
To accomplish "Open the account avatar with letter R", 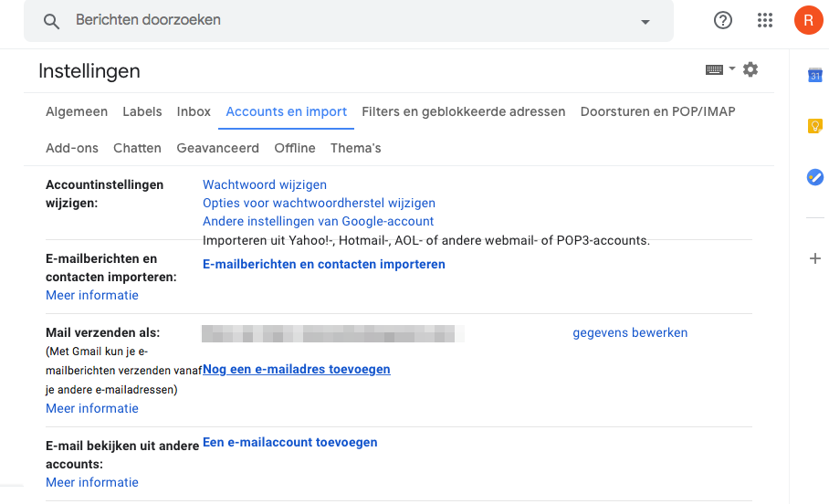I will point(808,20).
